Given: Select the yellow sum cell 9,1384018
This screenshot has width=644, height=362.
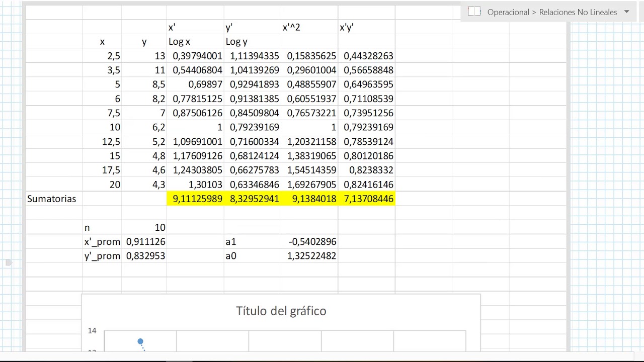Looking at the screenshot, I should click(x=309, y=199).
